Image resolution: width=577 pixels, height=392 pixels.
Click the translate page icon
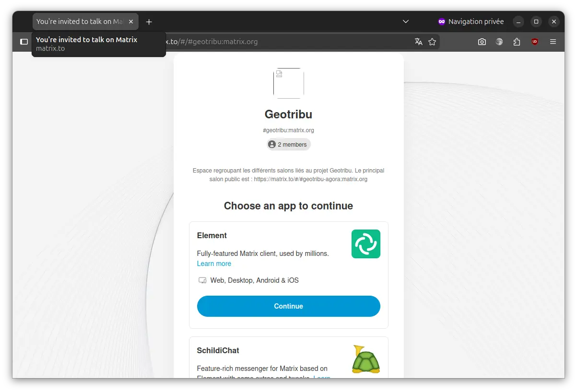pyautogui.click(x=418, y=42)
